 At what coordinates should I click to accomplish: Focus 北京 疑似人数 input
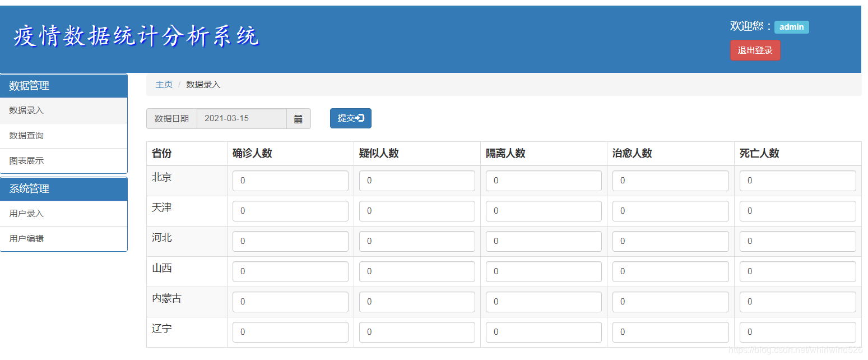click(x=417, y=181)
